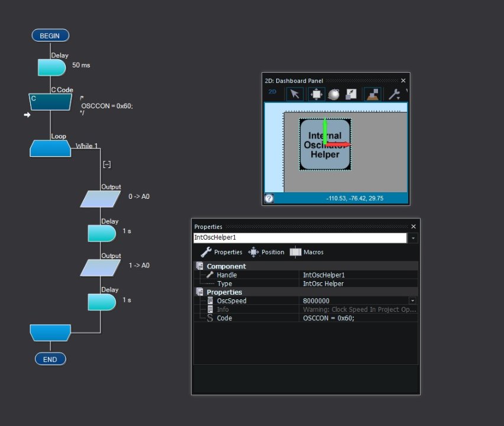
Task: Click the While 1 loop label
Action: [86, 146]
